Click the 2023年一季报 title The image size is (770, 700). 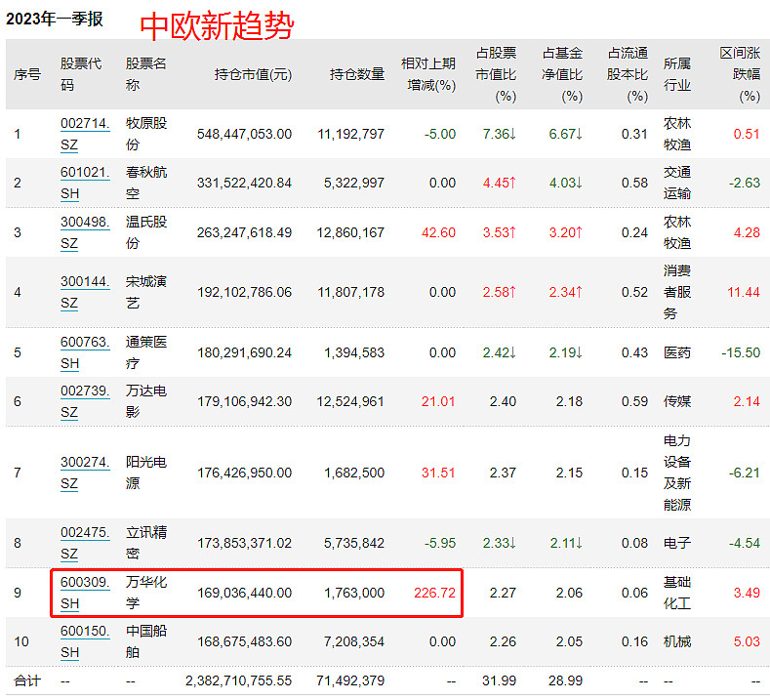[x=54, y=19]
